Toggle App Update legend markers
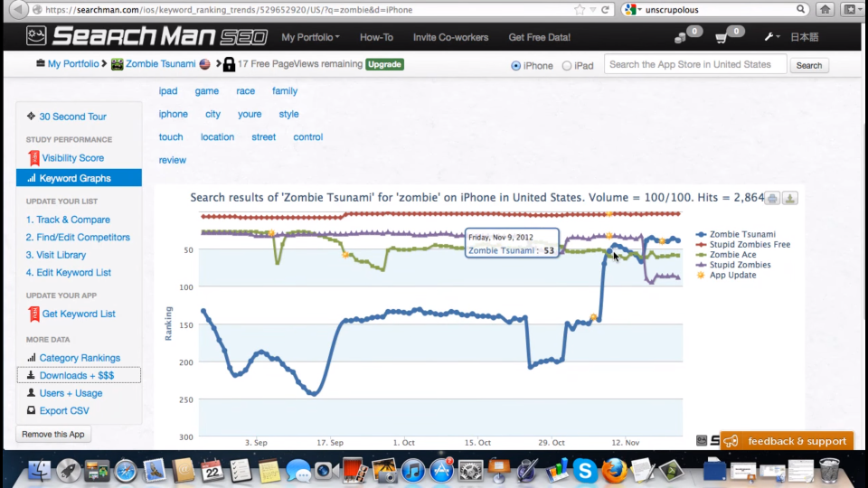Image resolution: width=868 pixels, height=488 pixels. [x=732, y=275]
